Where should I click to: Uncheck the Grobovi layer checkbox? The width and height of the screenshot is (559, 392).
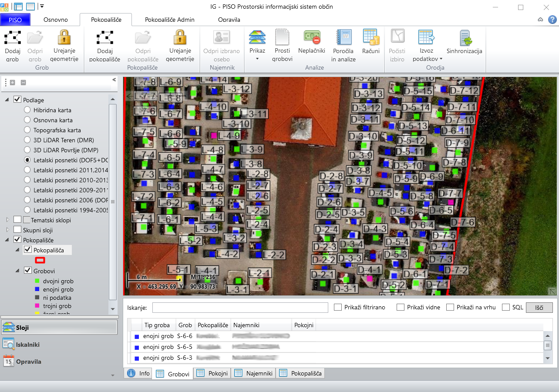coord(28,271)
